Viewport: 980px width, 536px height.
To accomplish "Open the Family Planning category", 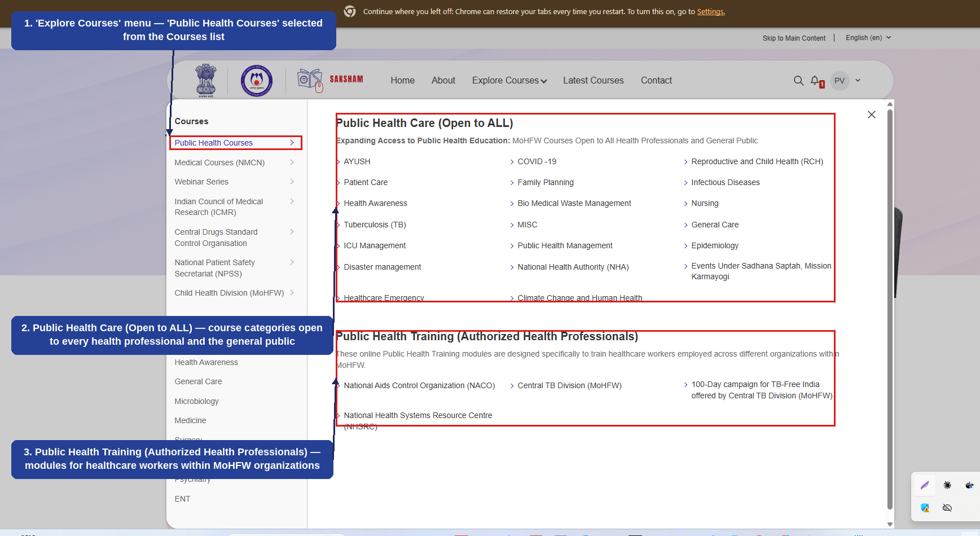I will tap(546, 182).
